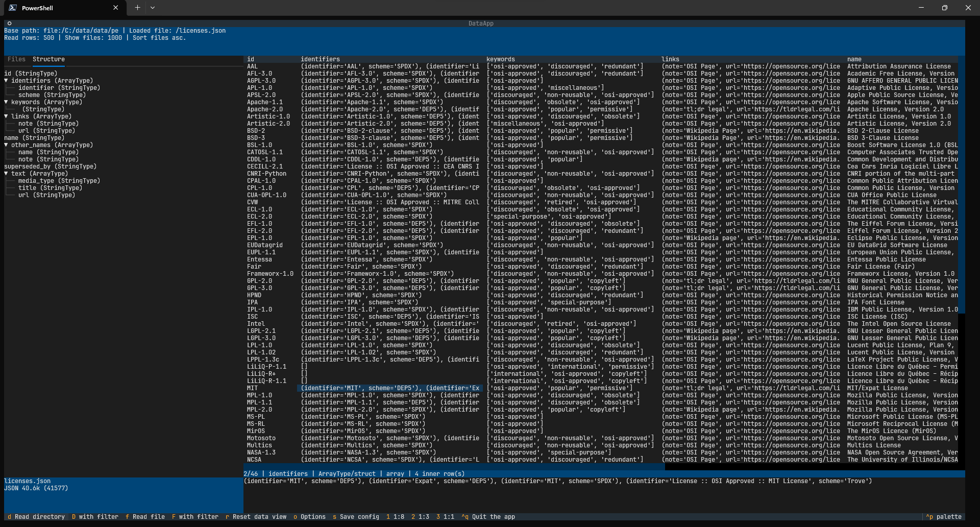The width and height of the screenshot is (980, 527).
Task: Select the title (StringType) node
Action: click(x=50, y=188)
